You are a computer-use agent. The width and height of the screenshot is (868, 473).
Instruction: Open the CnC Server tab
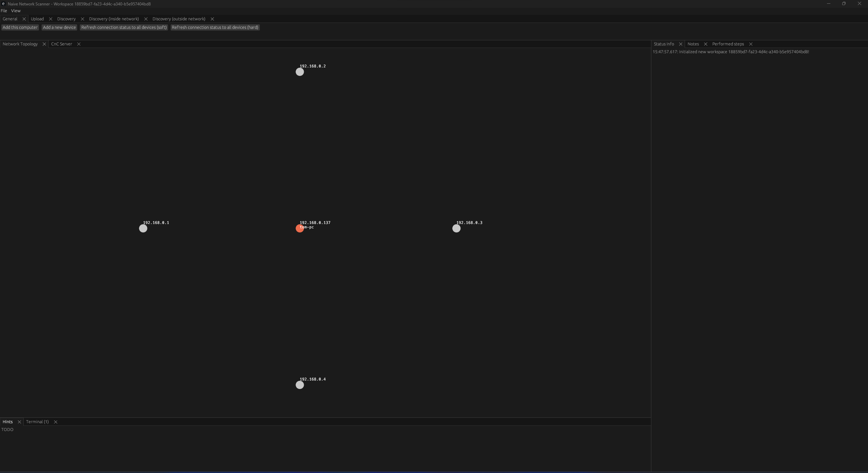62,44
